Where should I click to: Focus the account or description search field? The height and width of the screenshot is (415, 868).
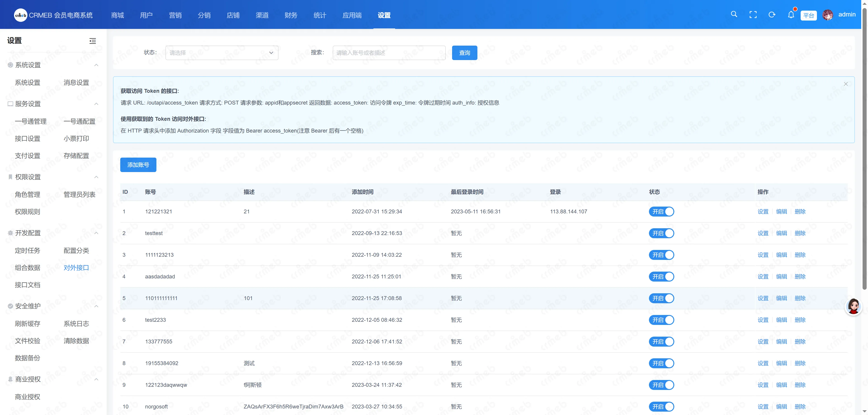(389, 53)
